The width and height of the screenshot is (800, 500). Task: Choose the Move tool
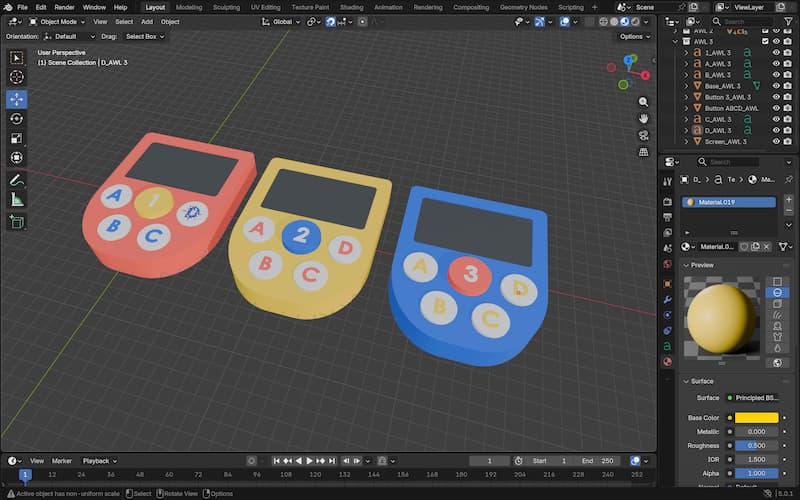click(16, 99)
